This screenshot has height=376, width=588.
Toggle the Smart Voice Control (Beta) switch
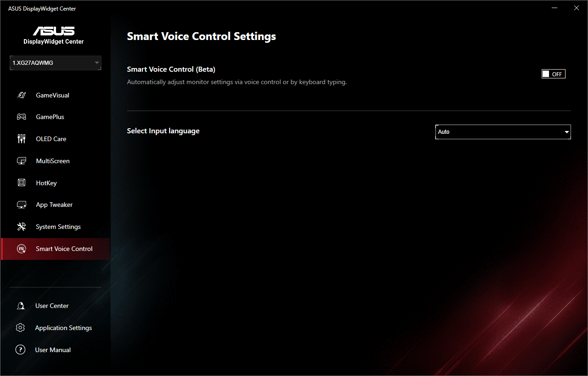coord(554,74)
